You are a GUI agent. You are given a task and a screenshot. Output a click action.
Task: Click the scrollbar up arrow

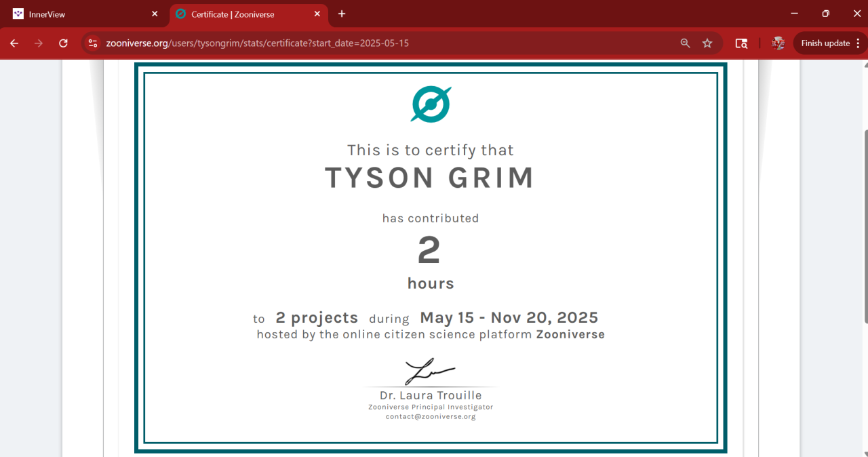coord(865,64)
